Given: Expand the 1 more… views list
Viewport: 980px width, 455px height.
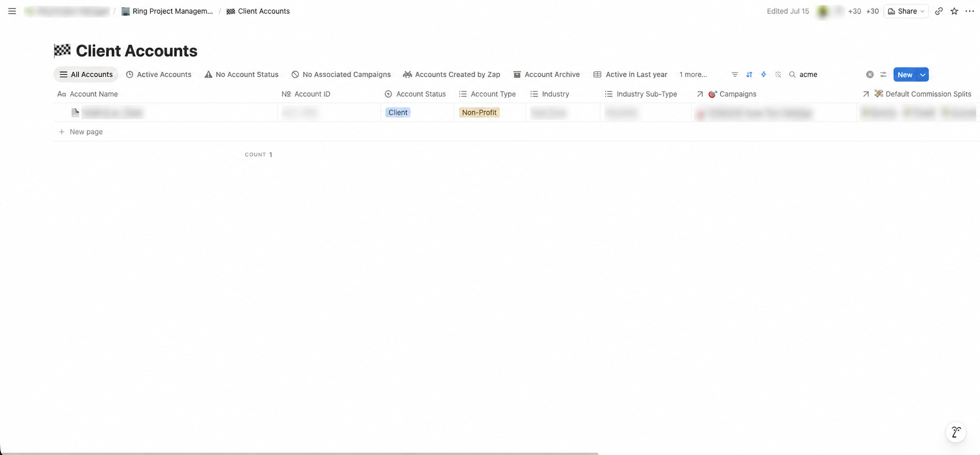Looking at the screenshot, I should [693, 75].
